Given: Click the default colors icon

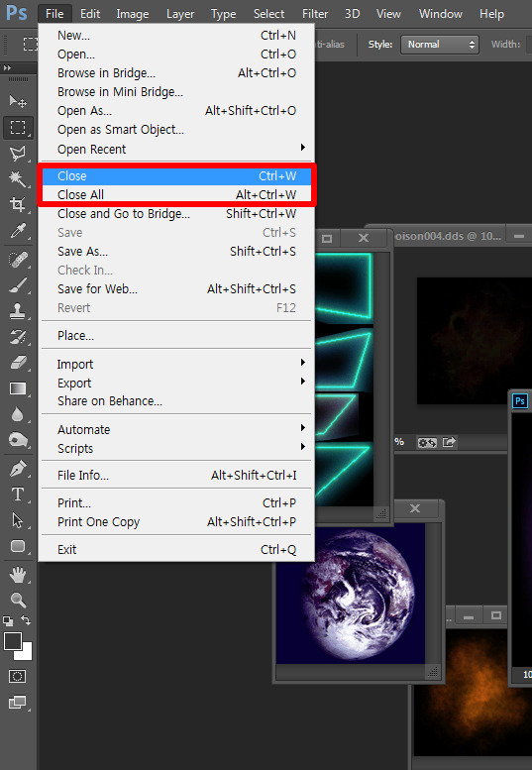Looking at the screenshot, I should click(8, 621).
